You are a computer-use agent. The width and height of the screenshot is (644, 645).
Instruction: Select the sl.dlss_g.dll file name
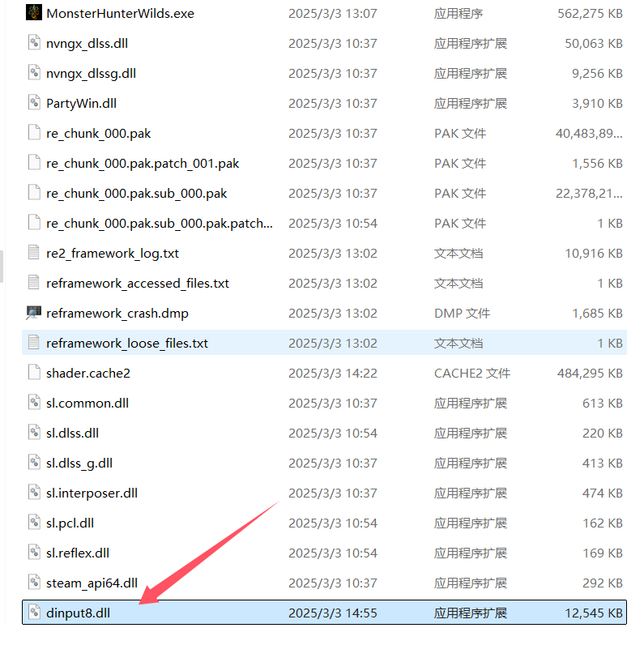(79, 463)
